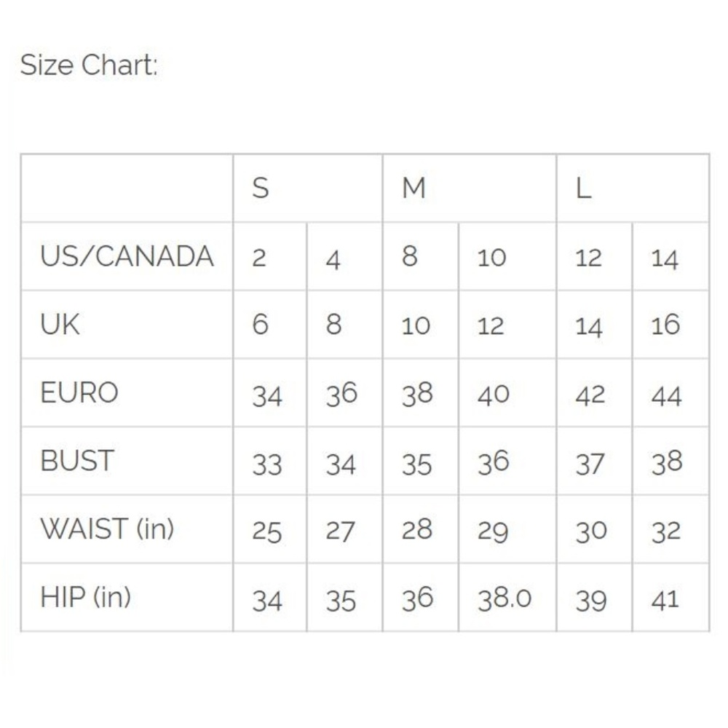Viewport: 728px width, 728px height.
Task: Select US/CANADA size 2 cell
Action: coord(259,258)
